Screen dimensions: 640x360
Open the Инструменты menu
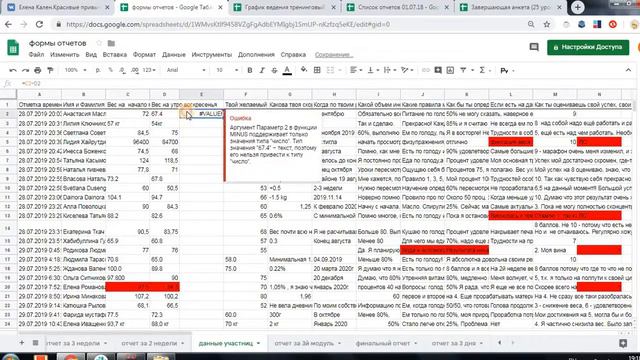211,54
